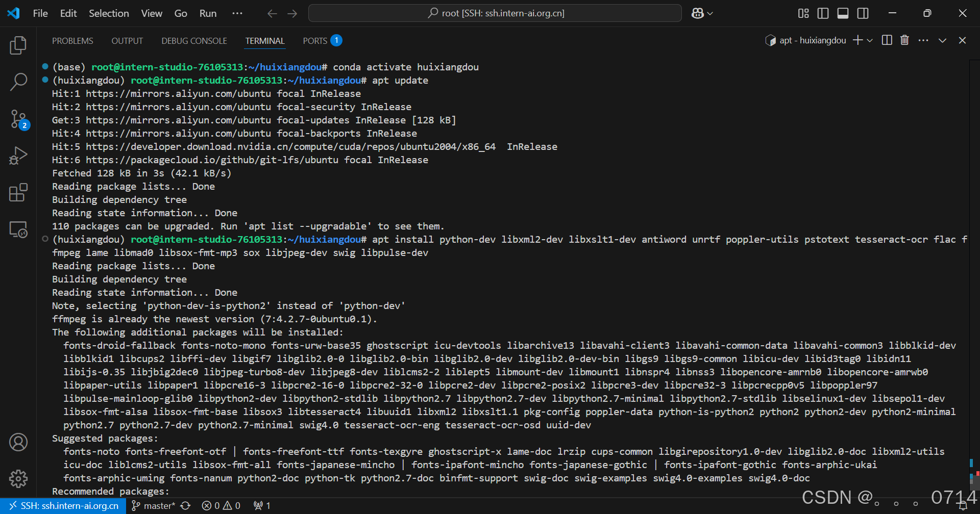Image resolution: width=980 pixels, height=514 pixels.
Task: Open forwarded ports status item
Action: pyautogui.click(x=262, y=506)
